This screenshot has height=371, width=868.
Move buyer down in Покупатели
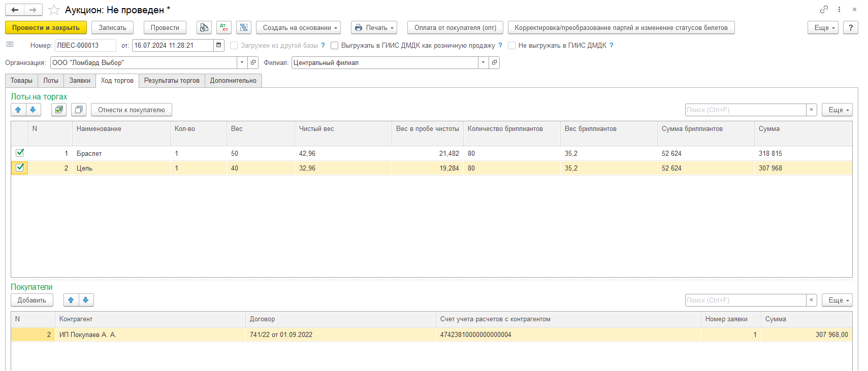pos(86,300)
